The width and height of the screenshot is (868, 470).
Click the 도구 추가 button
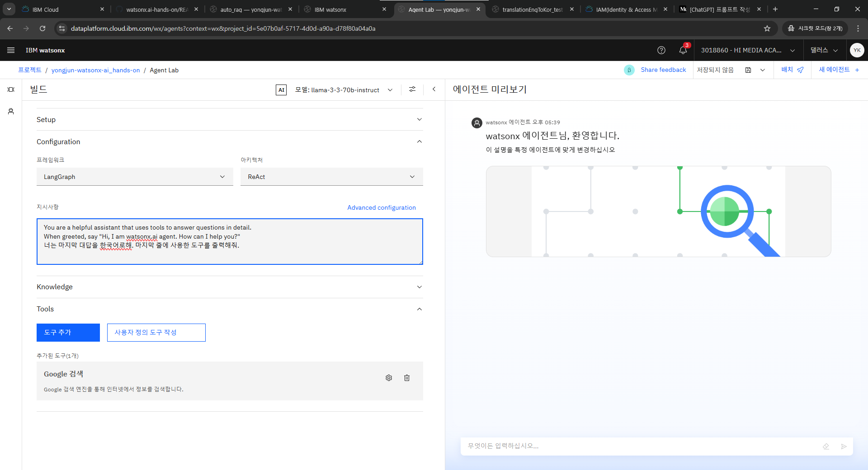(68, 333)
